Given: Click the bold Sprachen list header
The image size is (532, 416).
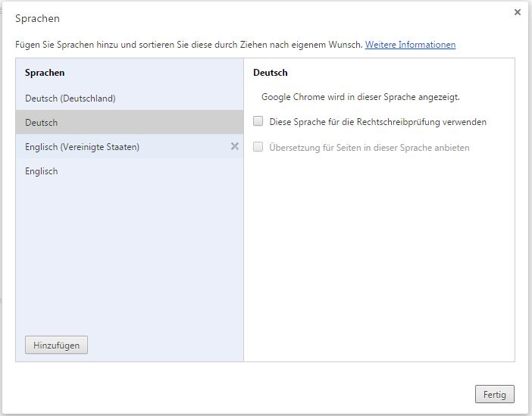Looking at the screenshot, I should tap(45, 73).
